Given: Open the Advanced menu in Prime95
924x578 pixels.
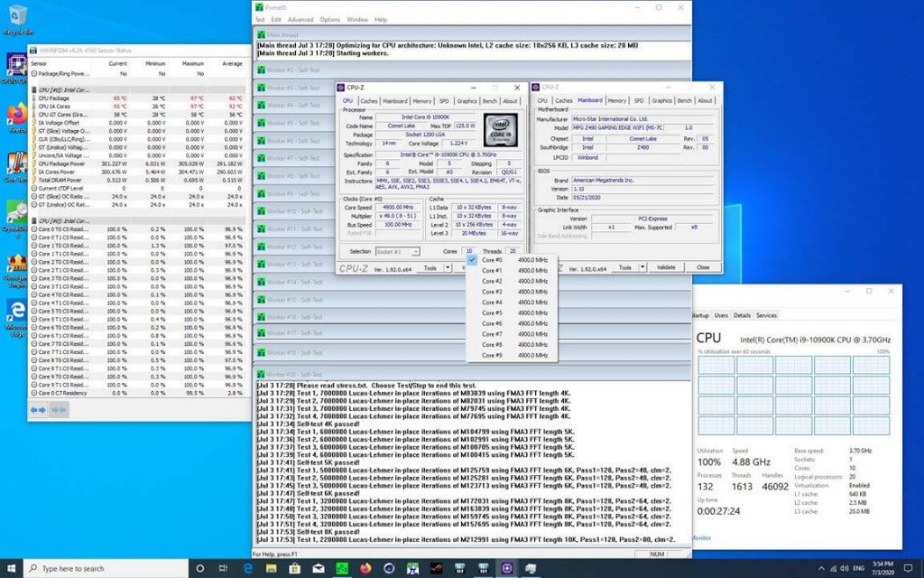Looking at the screenshot, I should click(x=300, y=20).
